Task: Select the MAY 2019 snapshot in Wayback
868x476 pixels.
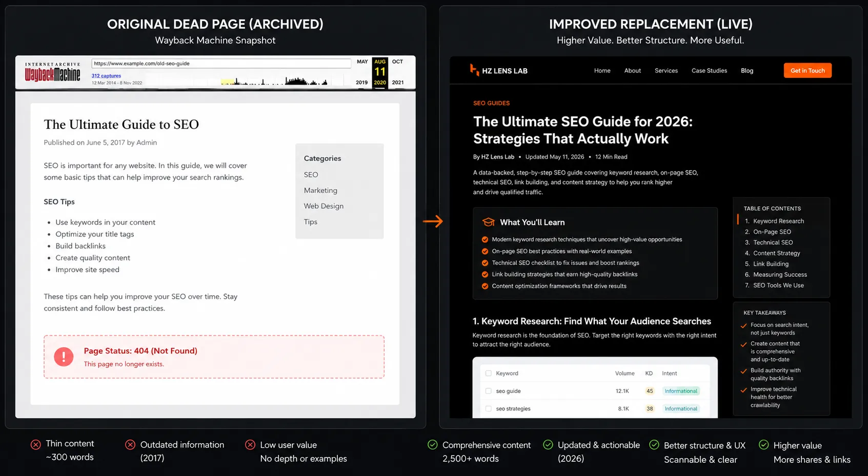Action: tap(362, 72)
